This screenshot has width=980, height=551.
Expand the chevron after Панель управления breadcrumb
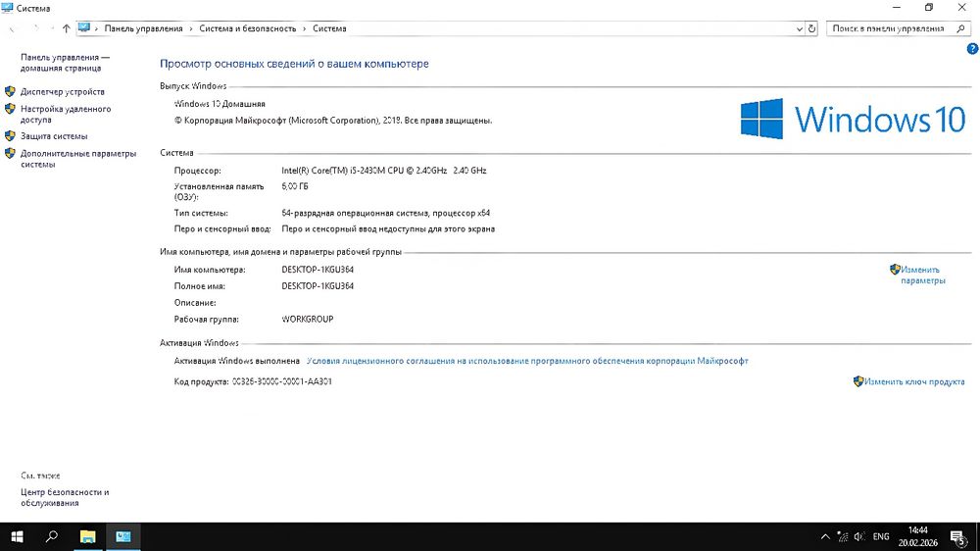(191, 28)
